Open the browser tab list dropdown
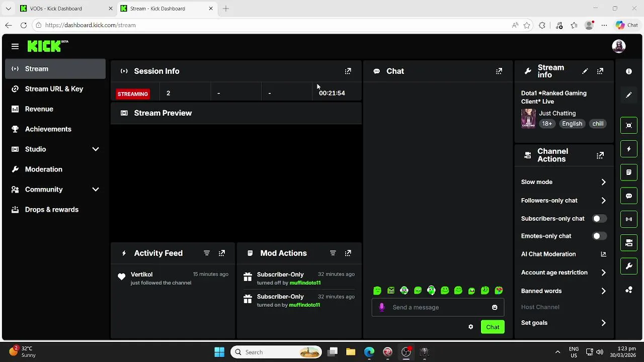644x362 pixels. pos(8,9)
